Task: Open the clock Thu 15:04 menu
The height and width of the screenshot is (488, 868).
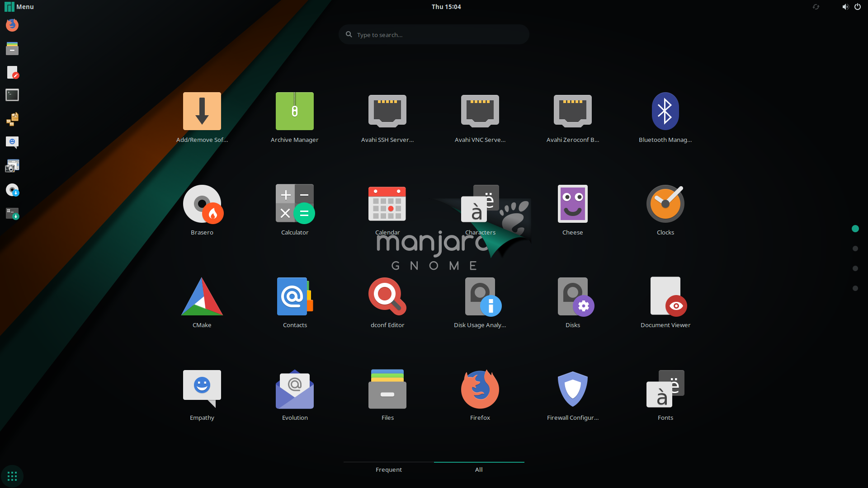Action: [446, 7]
